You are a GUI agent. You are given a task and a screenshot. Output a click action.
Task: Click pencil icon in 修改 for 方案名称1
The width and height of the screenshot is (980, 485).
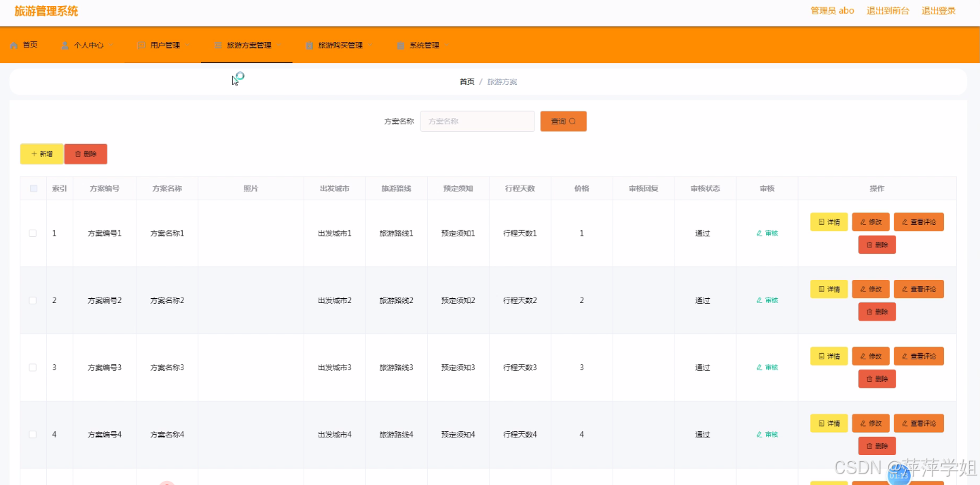pos(863,222)
